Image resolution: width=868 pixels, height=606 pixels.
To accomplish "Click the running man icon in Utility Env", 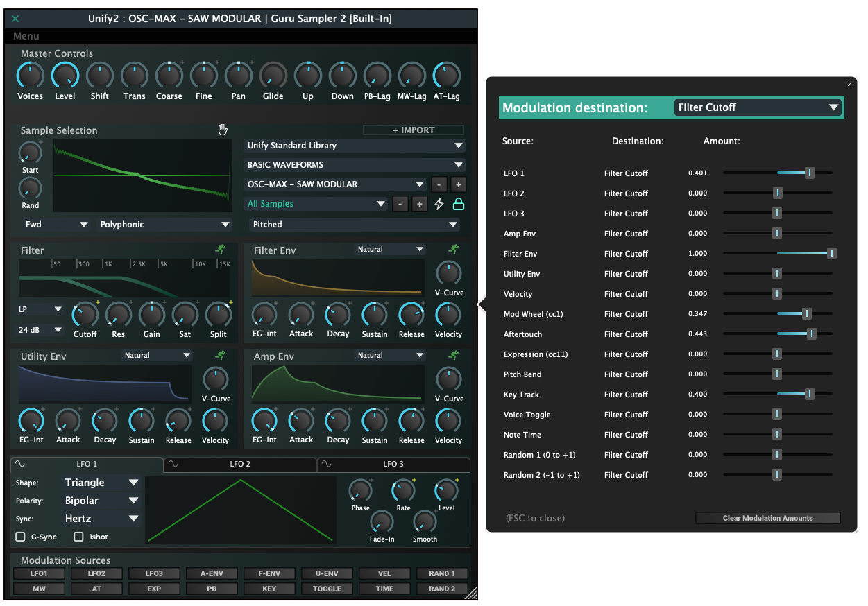I will (221, 355).
